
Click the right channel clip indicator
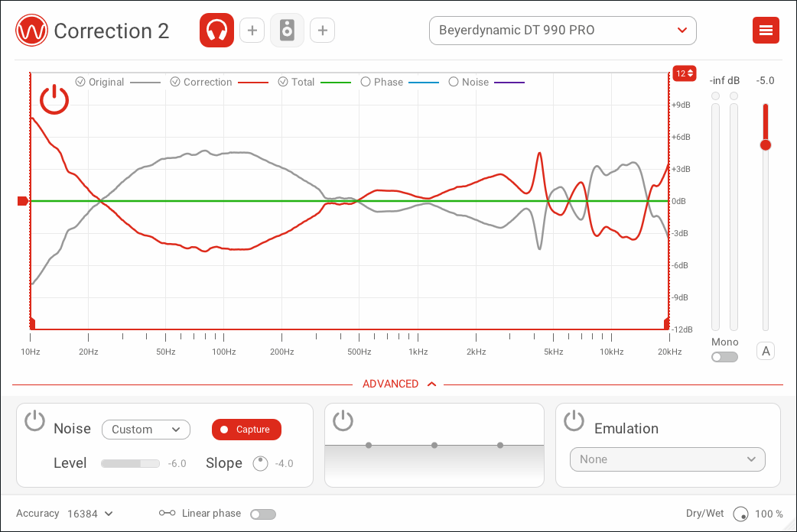click(x=734, y=96)
